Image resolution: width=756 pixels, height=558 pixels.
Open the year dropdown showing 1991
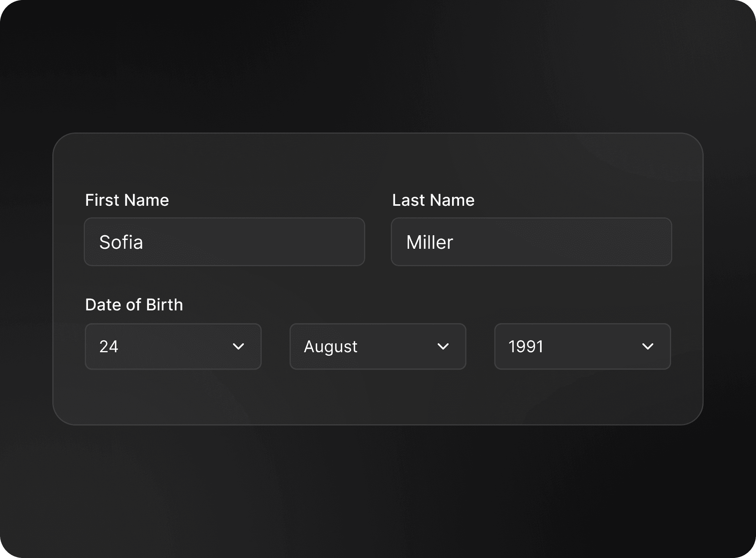pos(583,346)
